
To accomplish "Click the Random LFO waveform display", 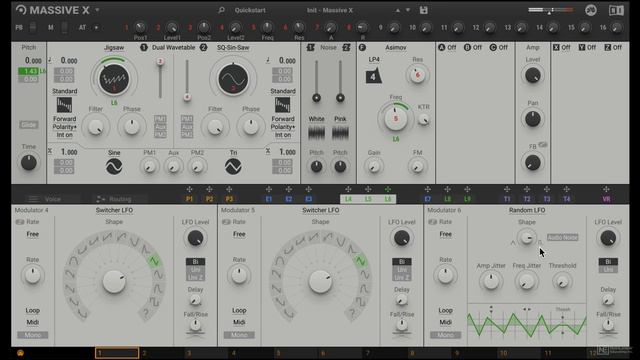I will (527, 324).
